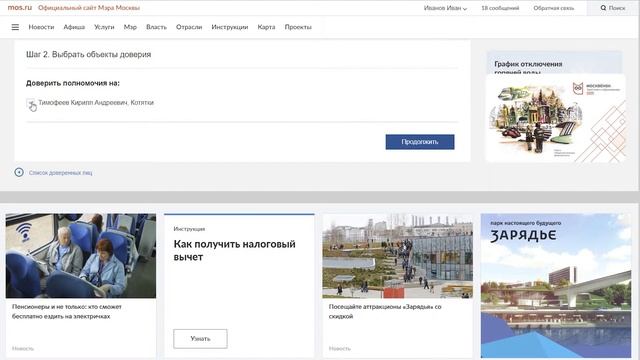Click the Wi-Fi symbol on the train photo

[24, 232]
